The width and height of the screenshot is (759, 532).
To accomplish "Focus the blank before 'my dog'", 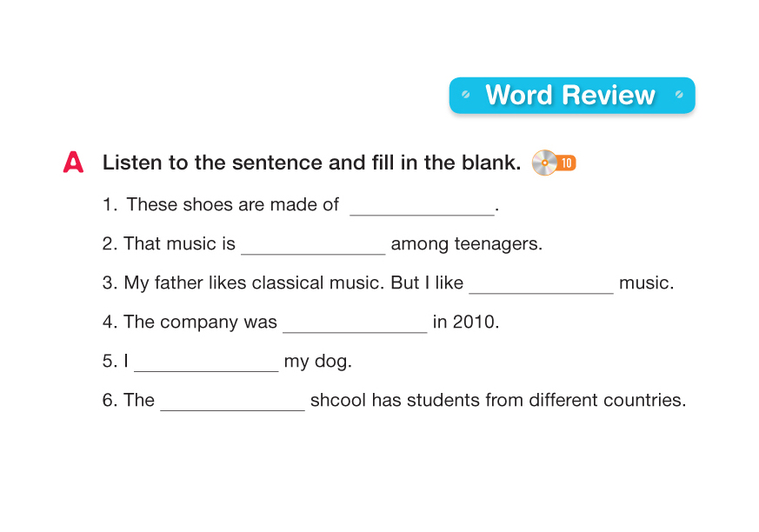I will [206, 363].
